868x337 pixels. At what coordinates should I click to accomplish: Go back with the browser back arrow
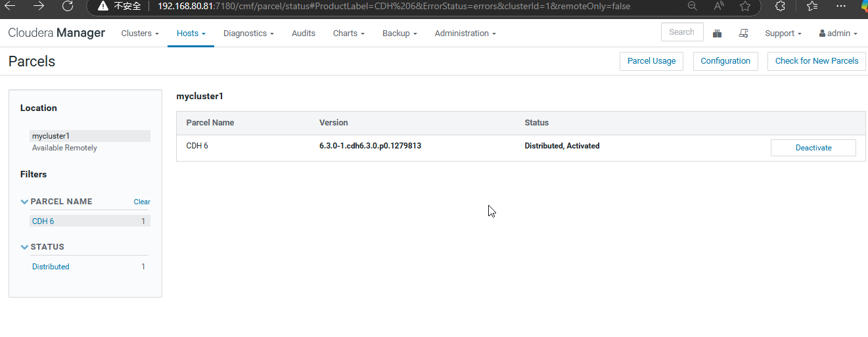(x=11, y=6)
